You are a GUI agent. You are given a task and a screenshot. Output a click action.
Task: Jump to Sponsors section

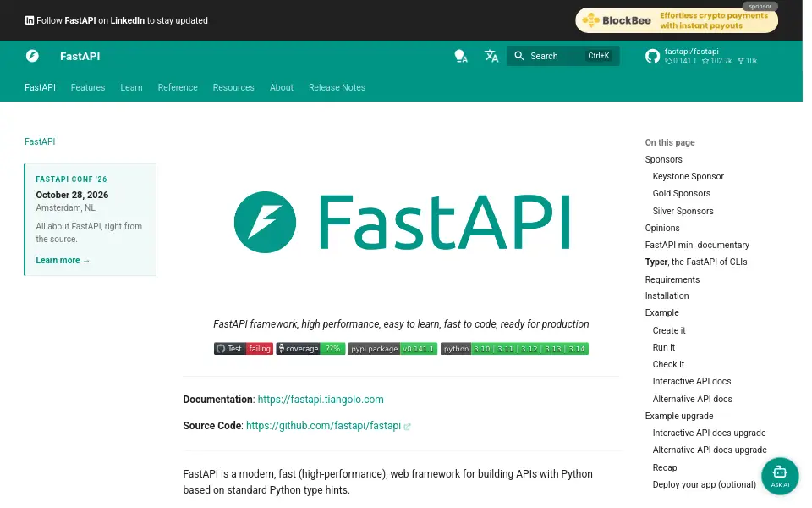pyautogui.click(x=663, y=160)
